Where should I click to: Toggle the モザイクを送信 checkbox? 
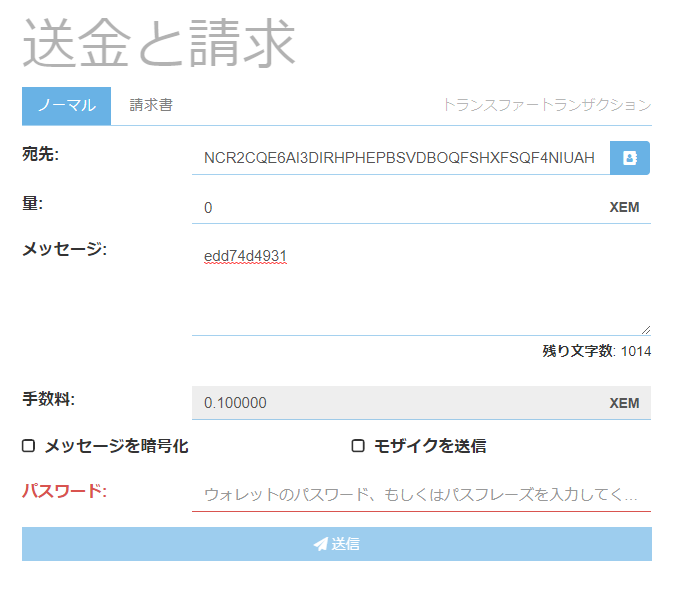click(358, 446)
